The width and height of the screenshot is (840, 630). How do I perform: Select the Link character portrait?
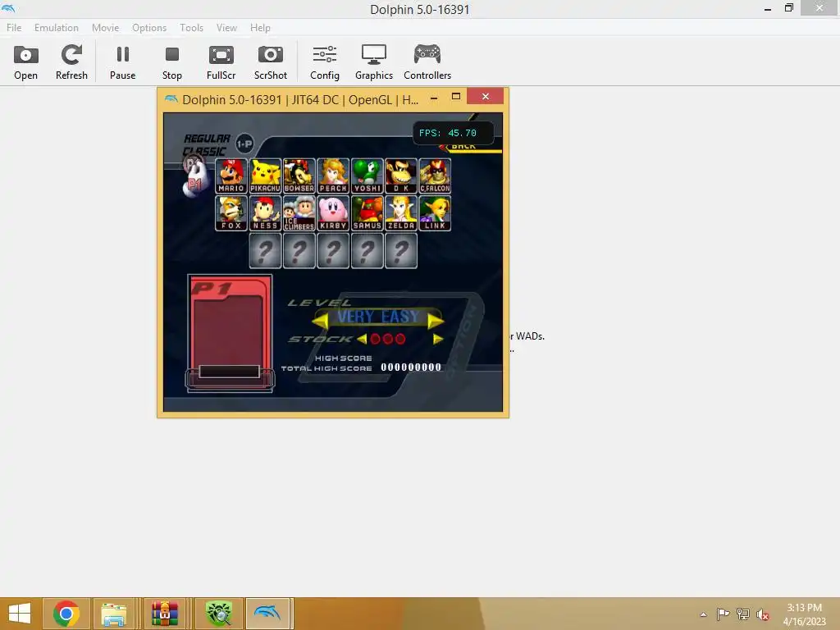point(435,213)
